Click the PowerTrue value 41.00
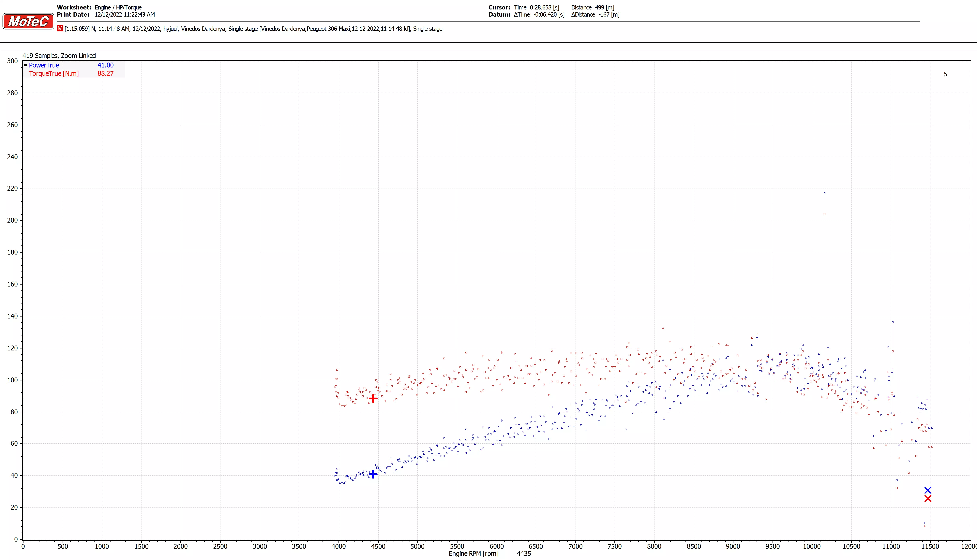The height and width of the screenshot is (560, 977). click(105, 65)
